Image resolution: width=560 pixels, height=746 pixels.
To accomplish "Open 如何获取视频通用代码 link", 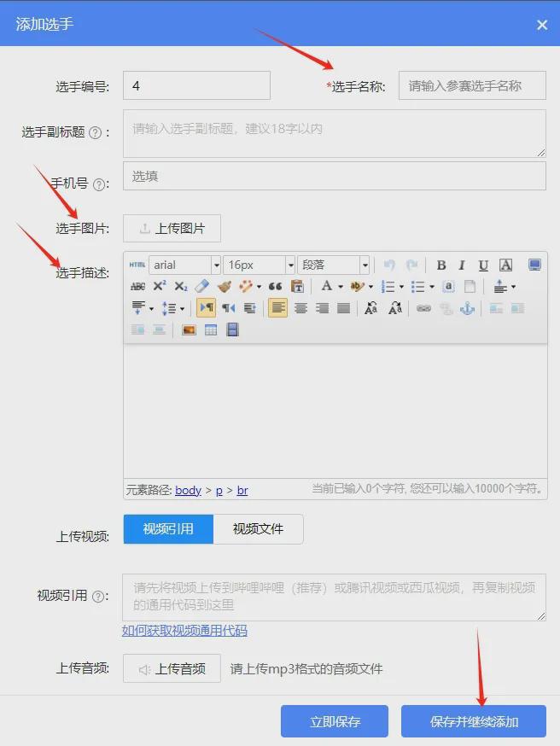I will [184, 631].
